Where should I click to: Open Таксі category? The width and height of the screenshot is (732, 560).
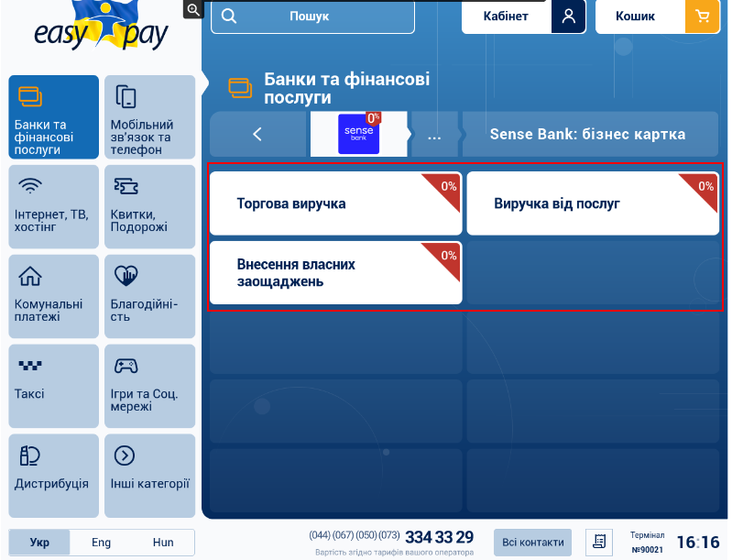54,386
